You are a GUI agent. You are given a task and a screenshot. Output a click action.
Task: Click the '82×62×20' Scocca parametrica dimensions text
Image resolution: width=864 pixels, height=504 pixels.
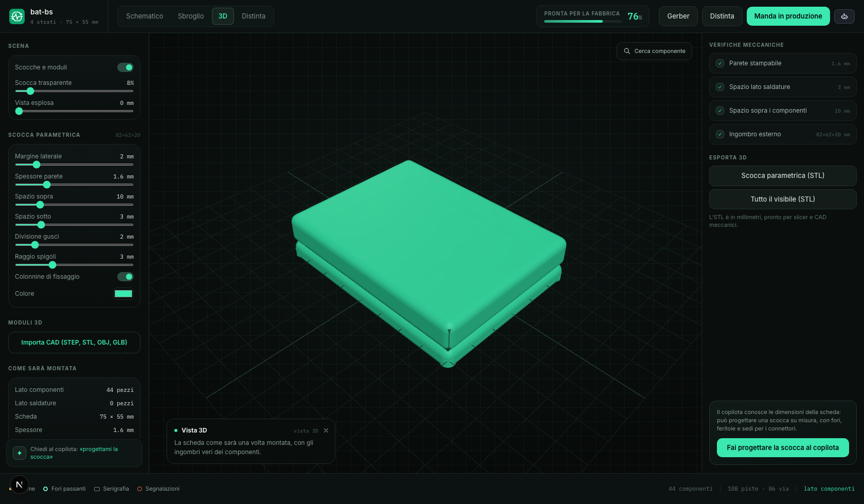128,135
